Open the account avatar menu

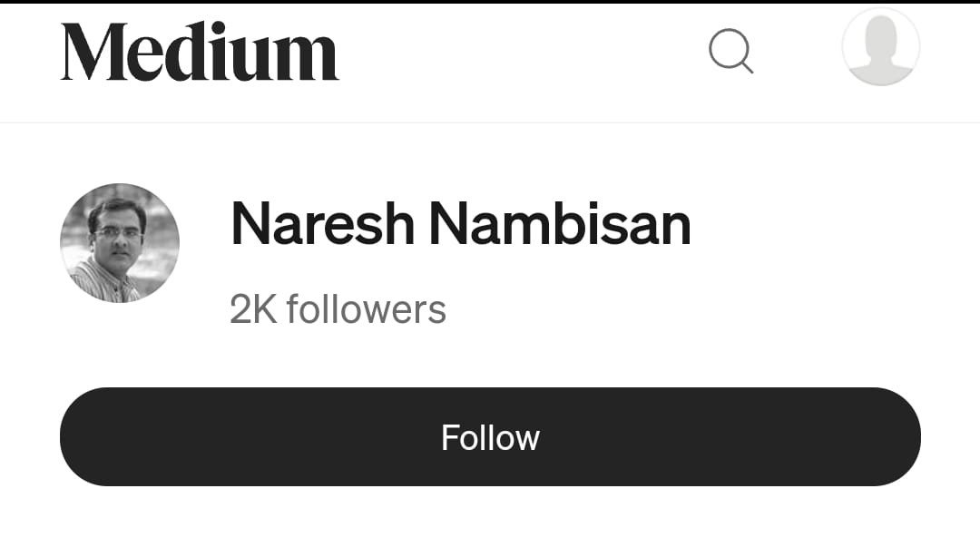(x=880, y=48)
